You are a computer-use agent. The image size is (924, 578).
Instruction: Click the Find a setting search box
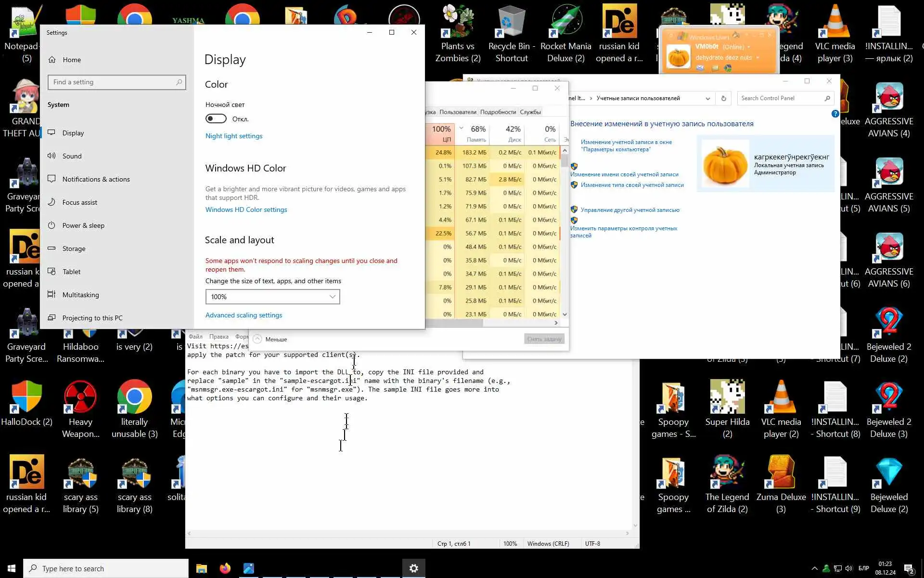(x=116, y=82)
